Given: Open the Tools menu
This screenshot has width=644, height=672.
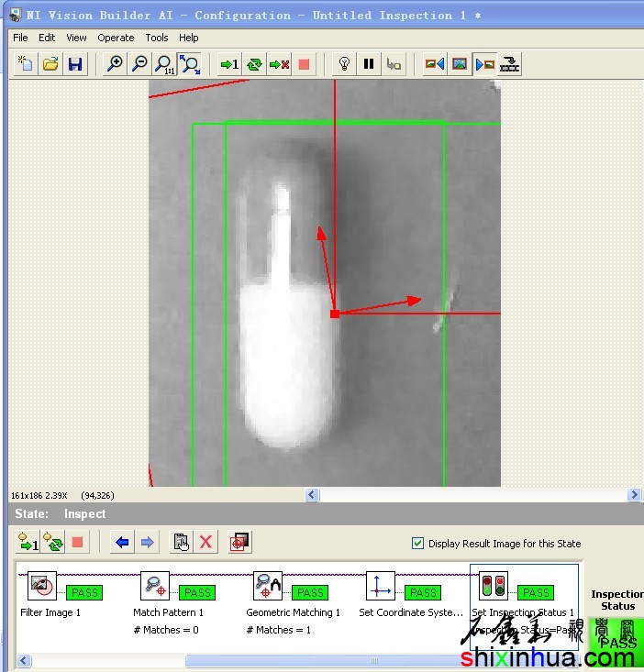Looking at the screenshot, I should click(157, 38).
